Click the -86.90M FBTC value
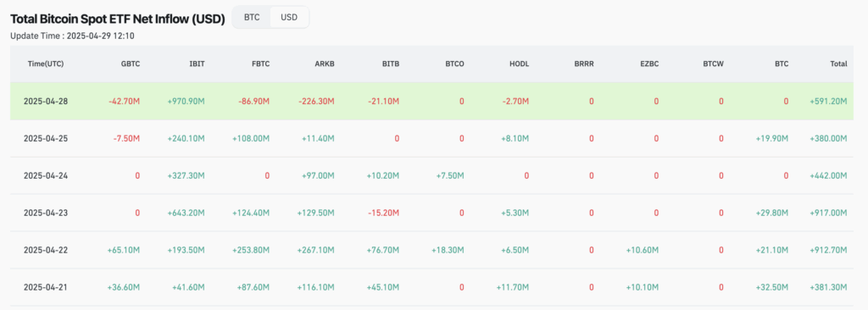Image resolution: width=868 pixels, height=310 pixels. 253,102
